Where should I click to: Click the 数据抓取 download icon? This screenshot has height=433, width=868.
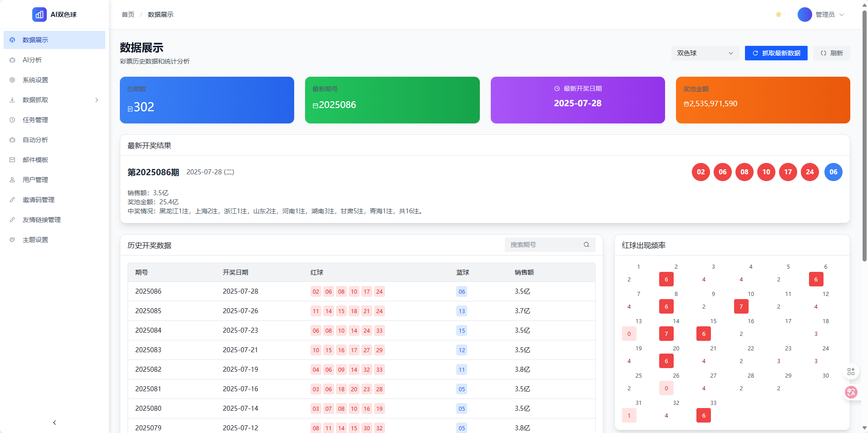12,100
